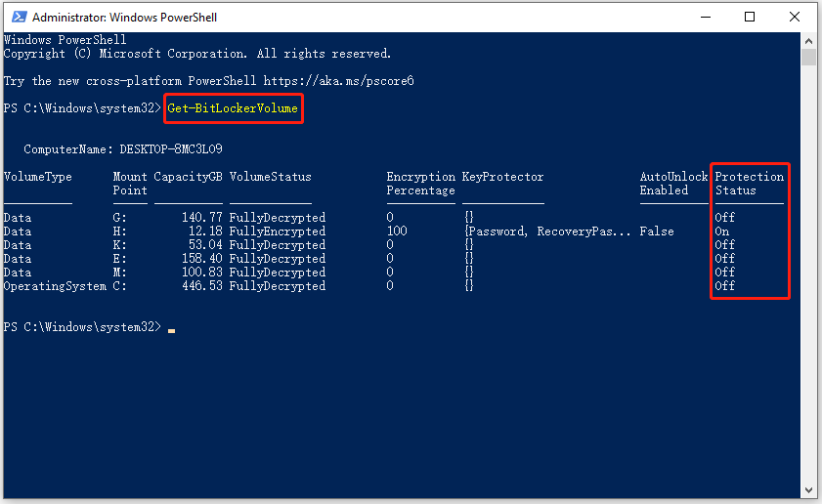Click the DESKTOP-8MC3L09 computer name
Viewport: 822px width, 504px height.
(171, 149)
